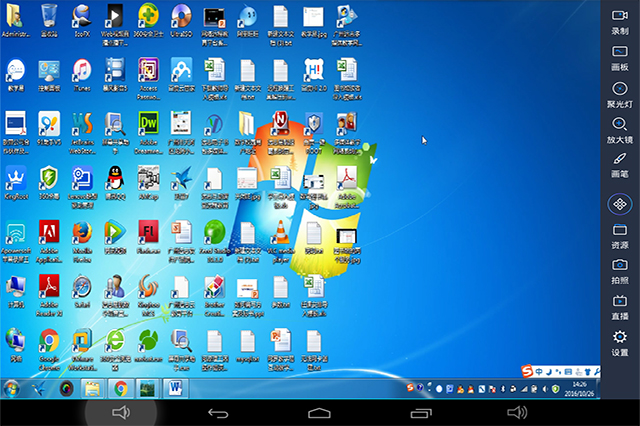The width and height of the screenshot is (640, 426).
Task: Open the 资源 resources panel
Action: [x=620, y=237]
